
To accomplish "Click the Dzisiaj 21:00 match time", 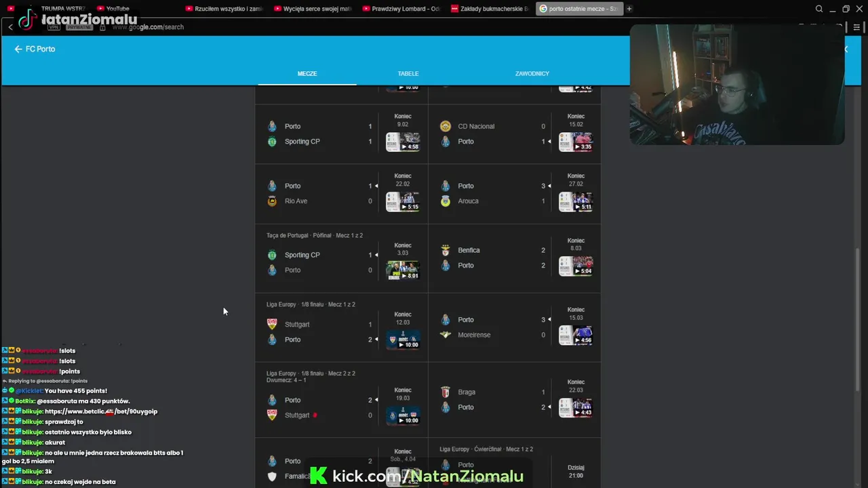I will click(576, 471).
